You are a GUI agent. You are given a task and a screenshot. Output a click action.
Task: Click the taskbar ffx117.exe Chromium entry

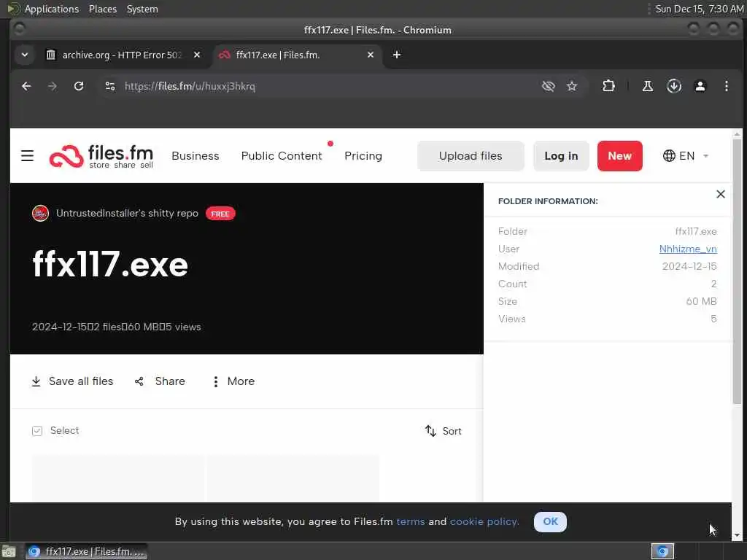click(x=86, y=551)
